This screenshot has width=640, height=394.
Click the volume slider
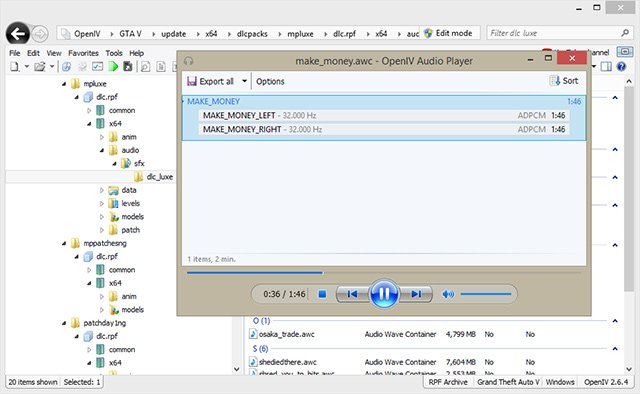tap(486, 294)
